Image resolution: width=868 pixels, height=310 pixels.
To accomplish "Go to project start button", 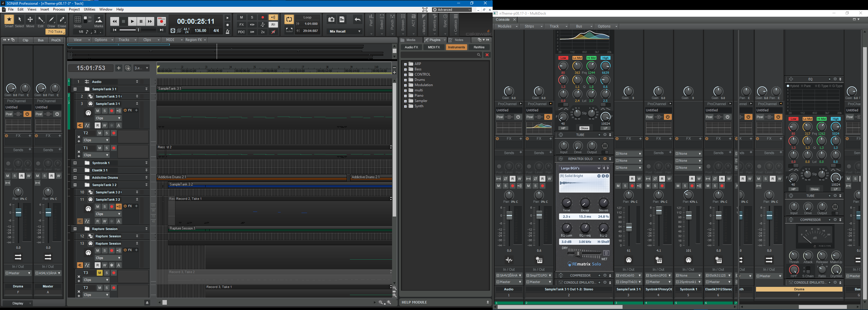I will pyautogui.click(x=115, y=30).
